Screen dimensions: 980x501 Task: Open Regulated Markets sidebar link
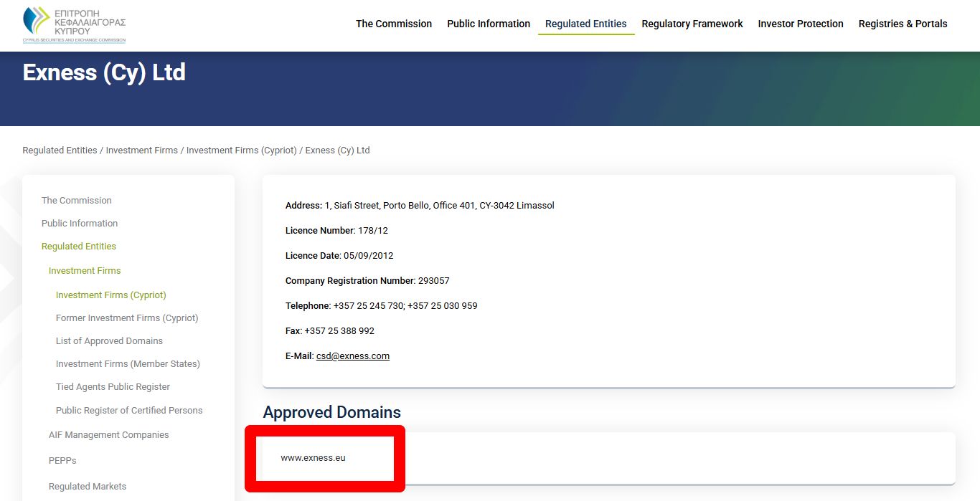point(88,487)
